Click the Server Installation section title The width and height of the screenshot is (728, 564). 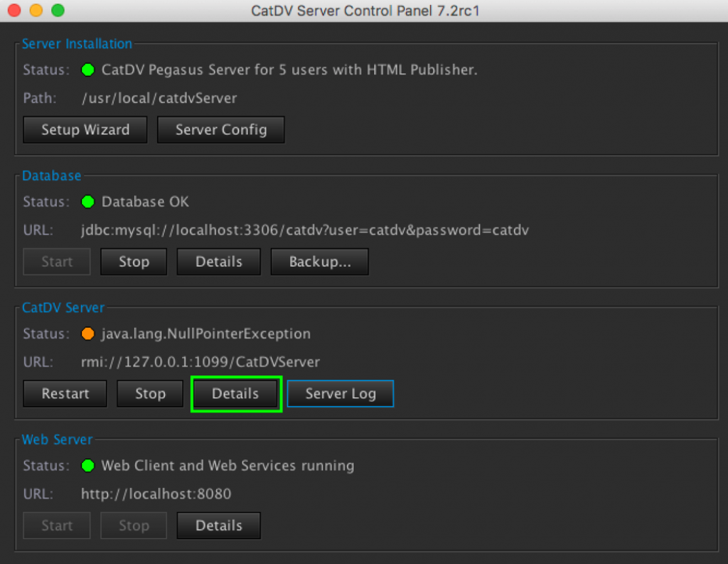pyautogui.click(x=77, y=43)
